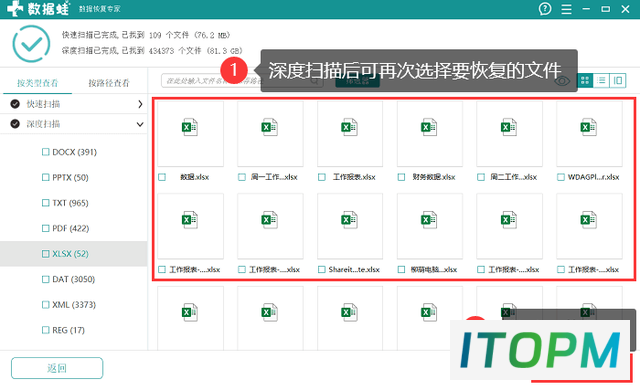Tick the XLSX (52) checkbox

coord(46,254)
